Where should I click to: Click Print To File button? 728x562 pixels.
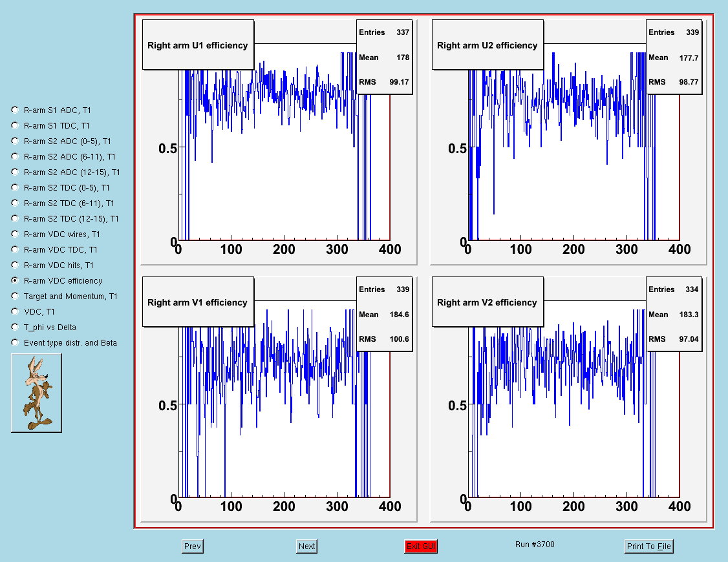point(649,546)
